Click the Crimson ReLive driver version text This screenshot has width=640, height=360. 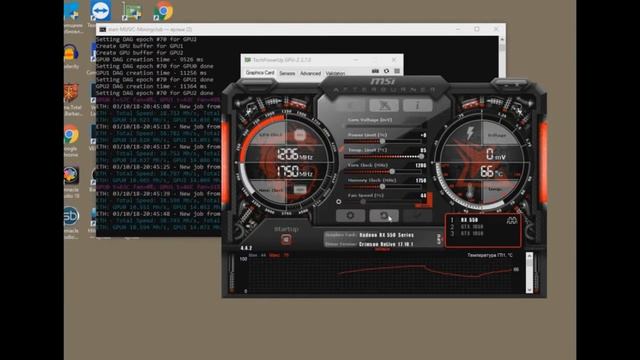pos(386,244)
